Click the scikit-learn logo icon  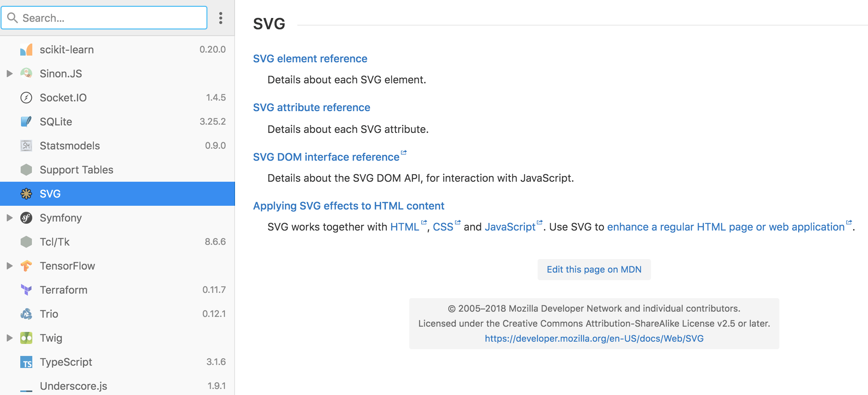[x=26, y=50]
